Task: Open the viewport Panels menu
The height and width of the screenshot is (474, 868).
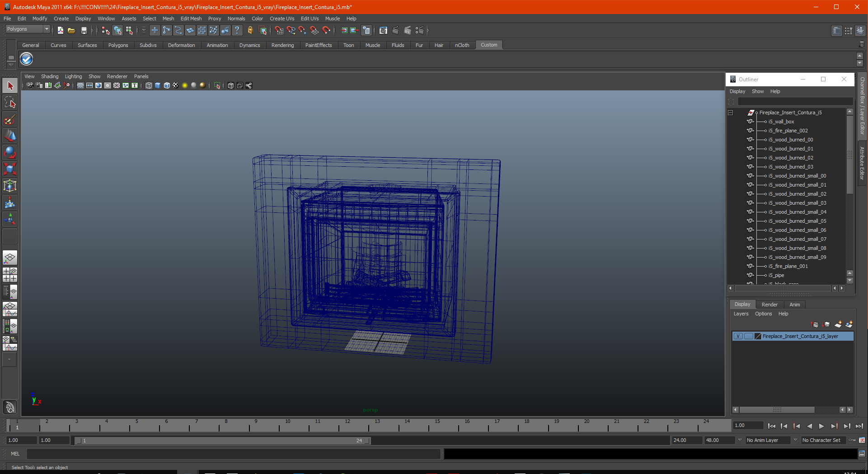Action: point(141,76)
